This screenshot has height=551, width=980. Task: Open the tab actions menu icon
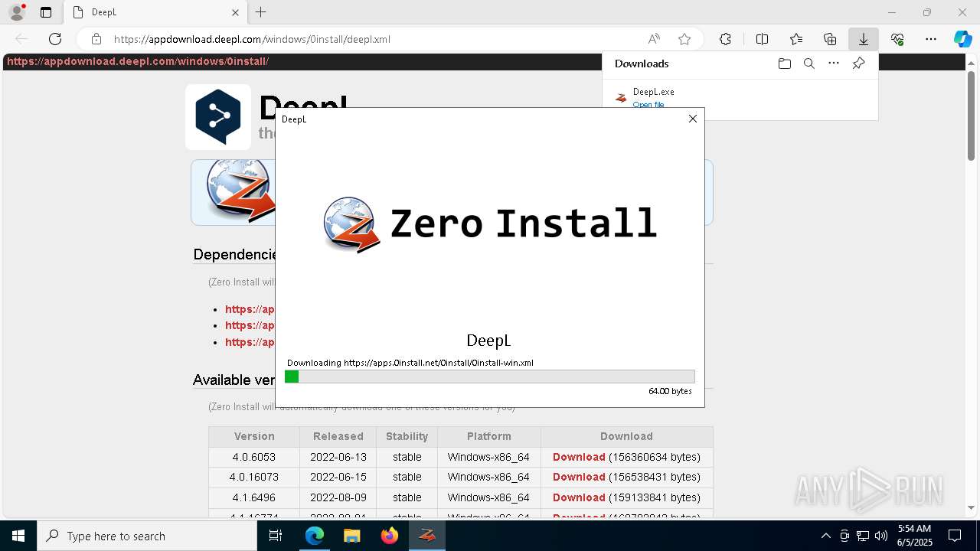point(46,12)
